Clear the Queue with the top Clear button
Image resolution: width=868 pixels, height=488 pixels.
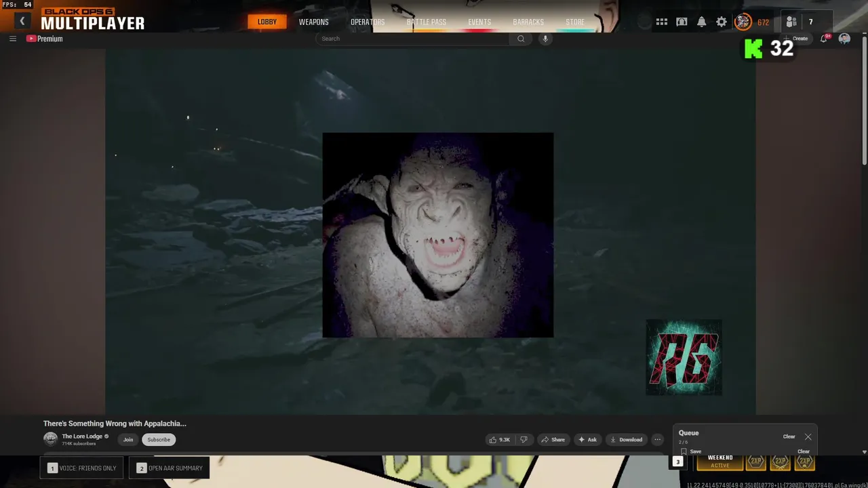(789, 436)
